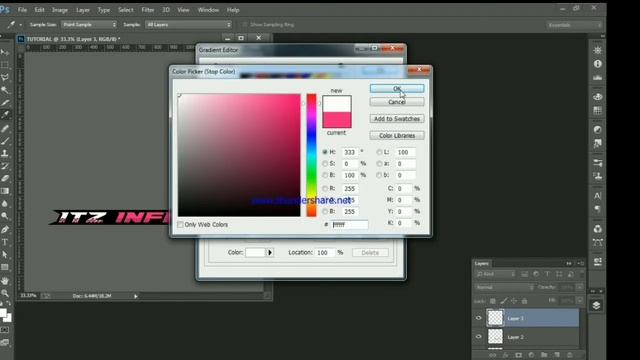640x360 pixels.
Task: Select the Eraser tool
Action: (4, 178)
